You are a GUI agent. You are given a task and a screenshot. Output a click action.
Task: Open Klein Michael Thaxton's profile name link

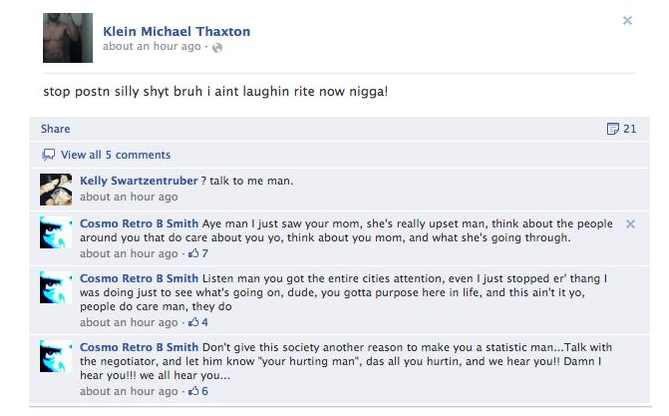pyautogui.click(x=177, y=32)
